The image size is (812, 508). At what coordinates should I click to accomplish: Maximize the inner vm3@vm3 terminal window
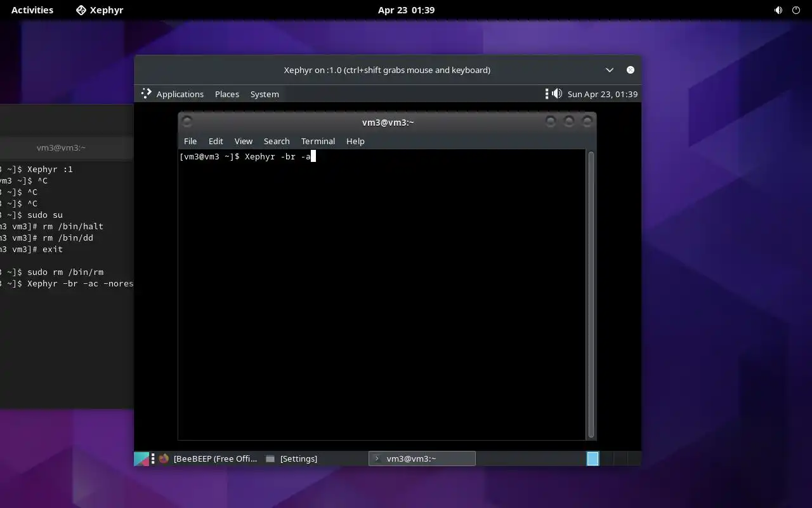pos(569,121)
